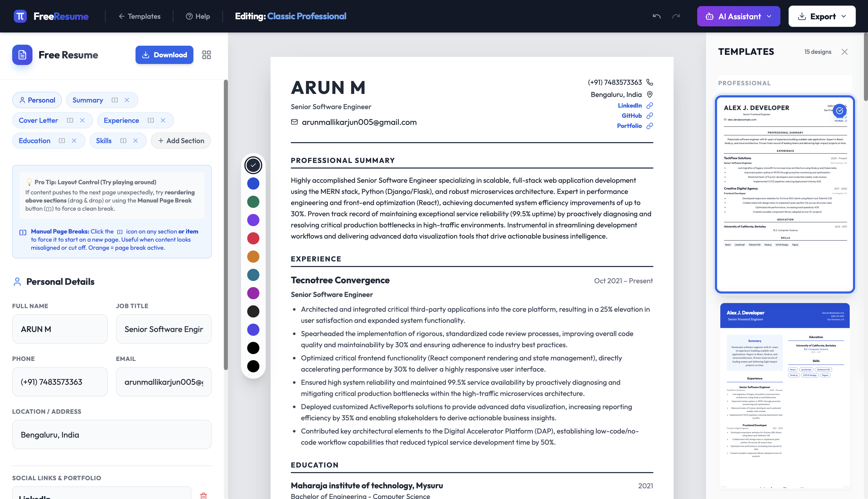868x499 pixels.
Task: Click the document icon beside Free Resume title
Action: [22, 55]
